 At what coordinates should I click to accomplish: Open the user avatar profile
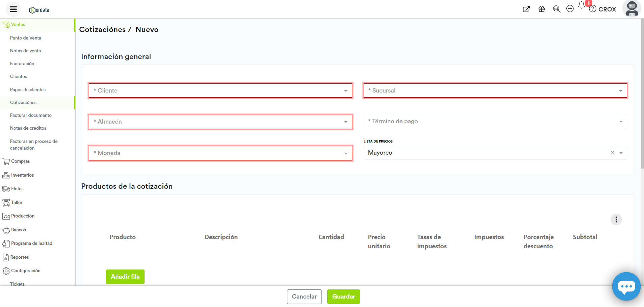632,9
